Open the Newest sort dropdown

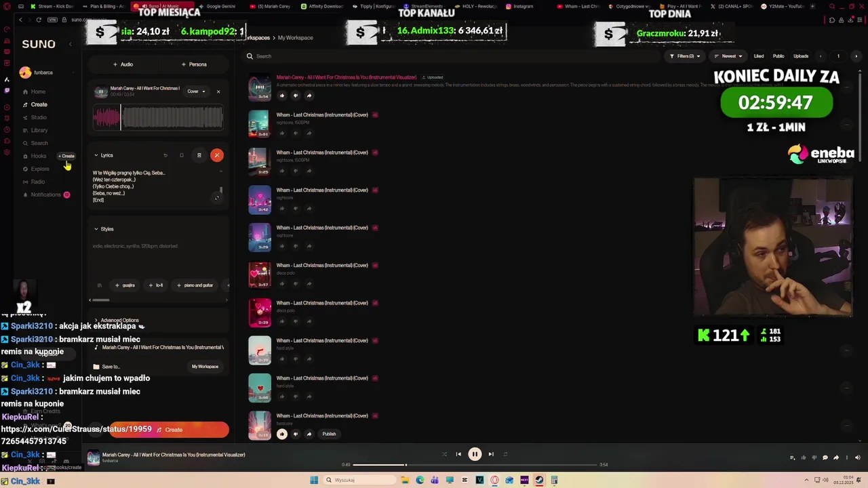[728, 56]
